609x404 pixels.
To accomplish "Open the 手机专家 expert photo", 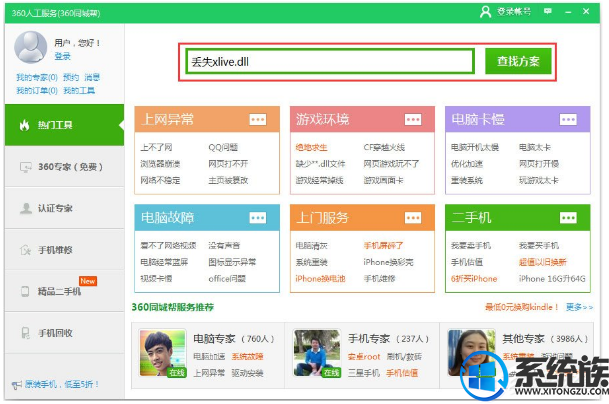I will [317, 353].
